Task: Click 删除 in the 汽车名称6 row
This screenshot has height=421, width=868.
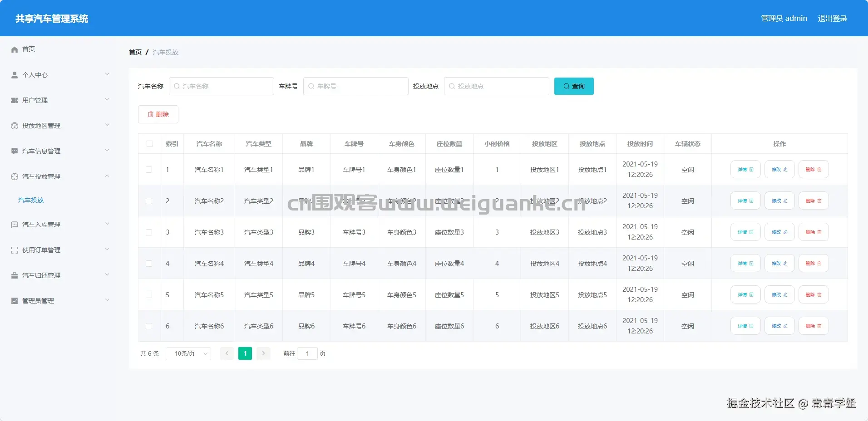Action: pos(814,326)
